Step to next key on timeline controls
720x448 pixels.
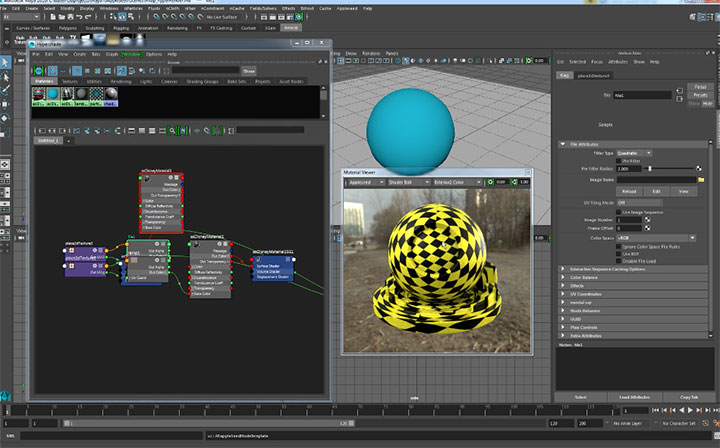coord(699,410)
